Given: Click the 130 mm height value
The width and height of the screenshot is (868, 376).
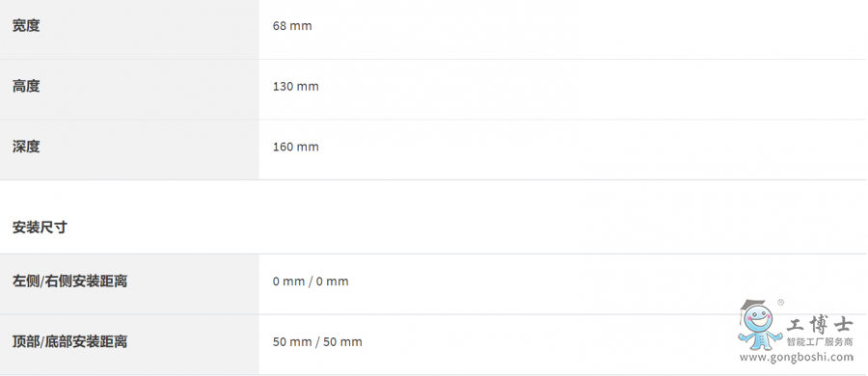Looking at the screenshot, I should [296, 87].
